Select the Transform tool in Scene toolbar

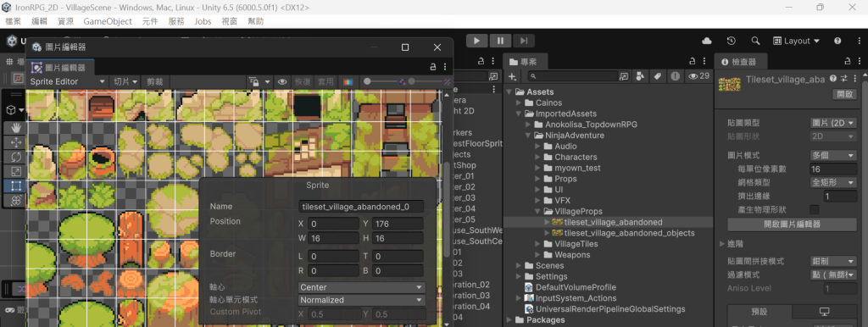tap(16, 200)
